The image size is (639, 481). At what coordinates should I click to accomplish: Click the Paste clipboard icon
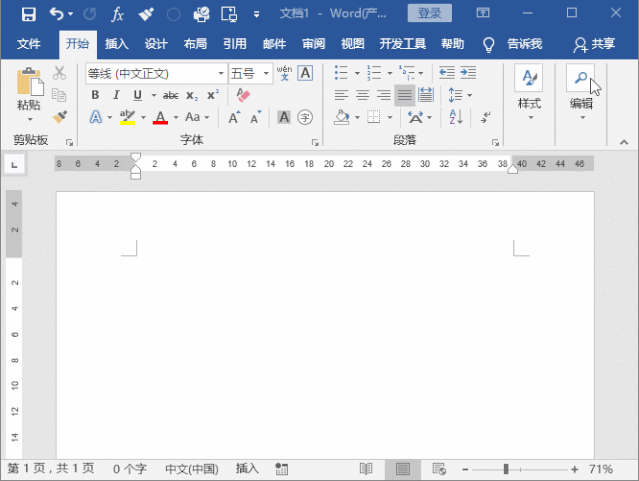pyautogui.click(x=29, y=83)
